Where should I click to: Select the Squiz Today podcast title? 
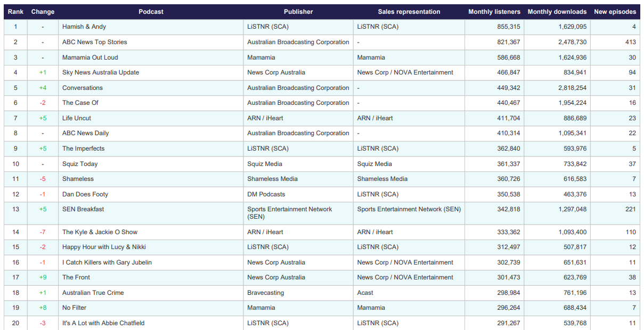(80, 164)
